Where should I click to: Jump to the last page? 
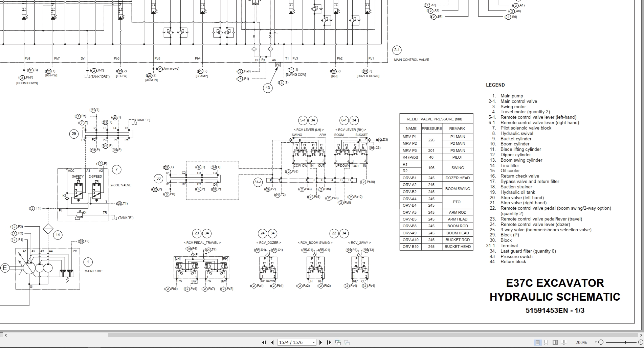point(329,342)
